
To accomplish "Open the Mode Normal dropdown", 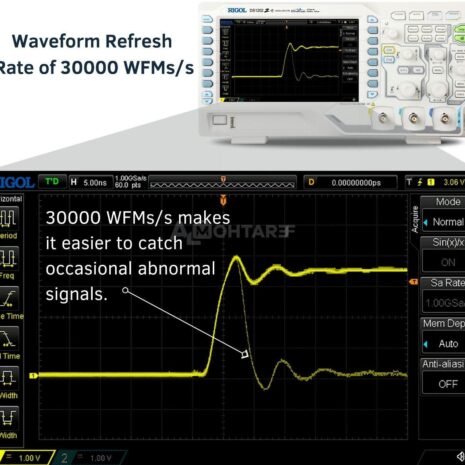I will click(x=444, y=222).
